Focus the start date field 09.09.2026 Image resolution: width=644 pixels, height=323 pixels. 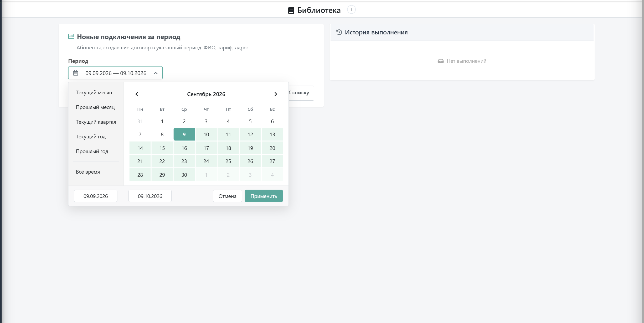click(x=96, y=196)
